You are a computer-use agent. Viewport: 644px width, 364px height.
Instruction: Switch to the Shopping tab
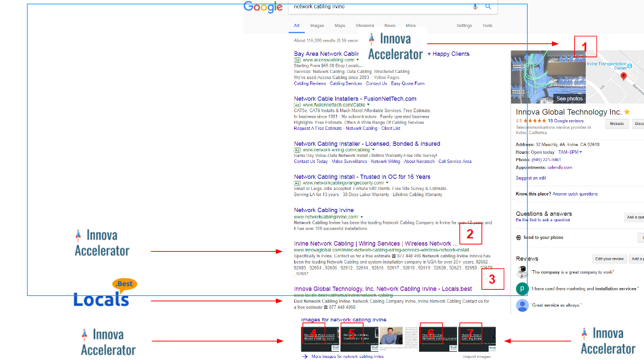click(x=365, y=26)
